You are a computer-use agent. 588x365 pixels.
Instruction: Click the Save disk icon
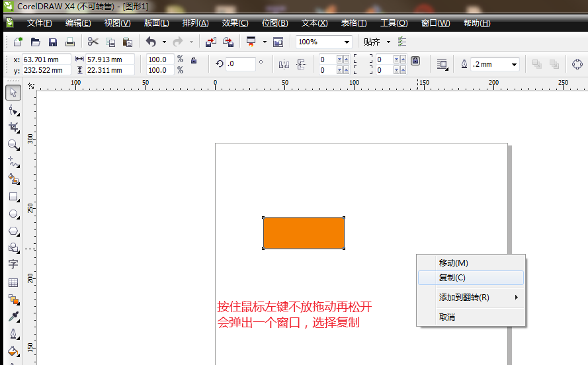(x=53, y=42)
